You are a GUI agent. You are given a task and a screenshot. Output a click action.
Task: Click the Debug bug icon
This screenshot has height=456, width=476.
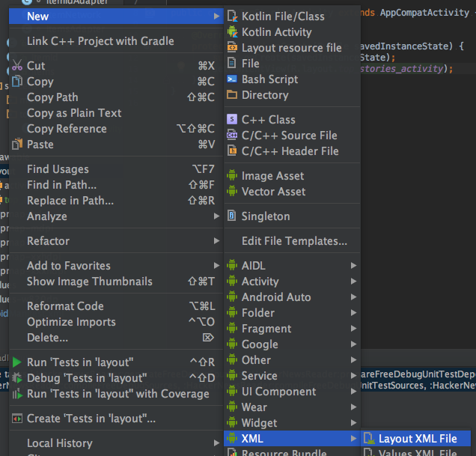click(x=17, y=378)
